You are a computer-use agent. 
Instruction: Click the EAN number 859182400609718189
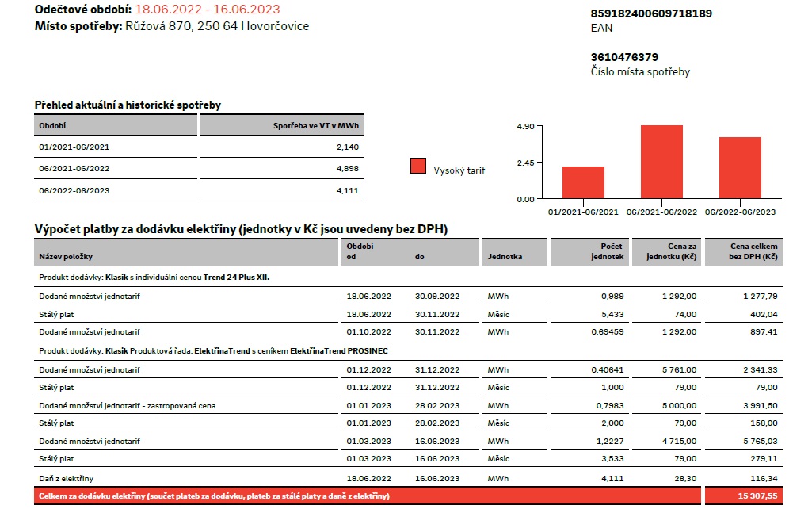[651, 13]
